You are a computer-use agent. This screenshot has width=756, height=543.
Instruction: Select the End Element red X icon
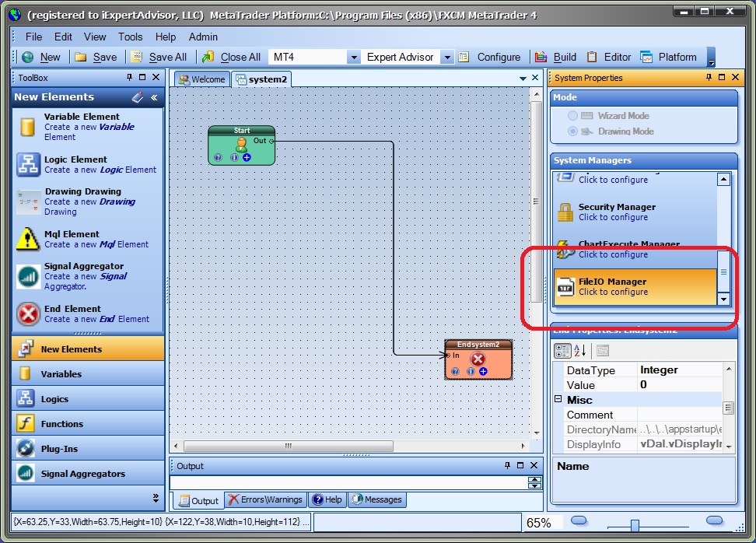[x=28, y=314]
